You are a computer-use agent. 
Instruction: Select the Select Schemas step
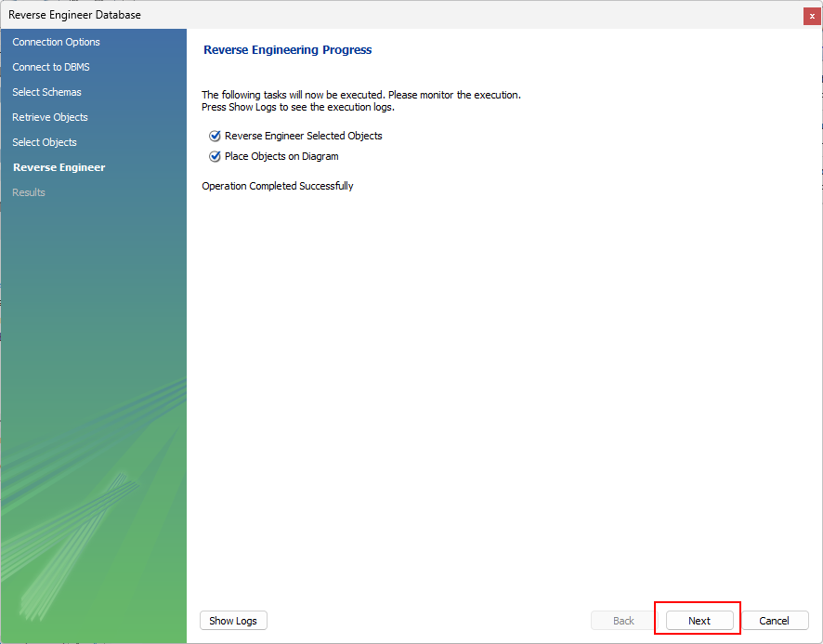click(46, 92)
